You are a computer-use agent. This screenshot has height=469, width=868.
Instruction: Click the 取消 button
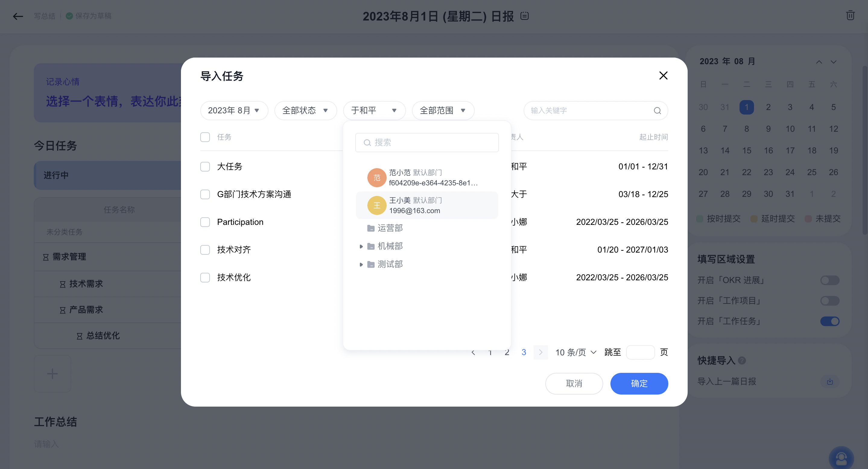[574, 383]
